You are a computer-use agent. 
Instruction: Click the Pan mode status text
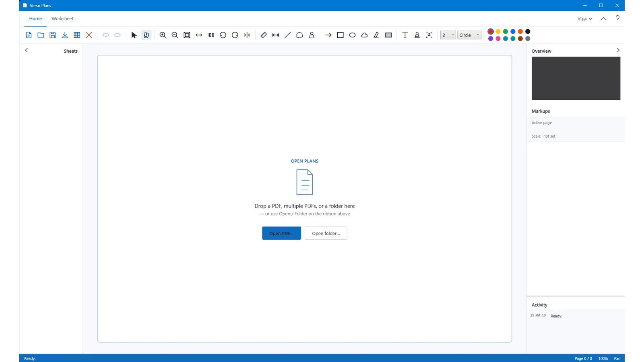tap(617, 358)
